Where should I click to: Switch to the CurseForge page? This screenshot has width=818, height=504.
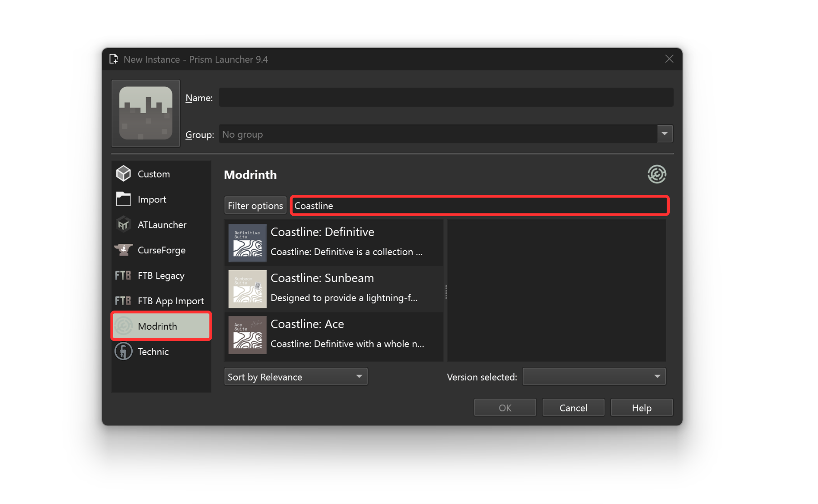[x=161, y=250]
